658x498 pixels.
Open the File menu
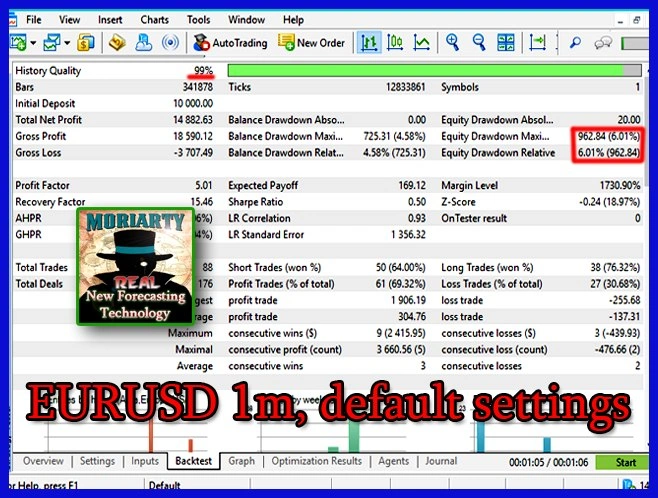coord(33,19)
